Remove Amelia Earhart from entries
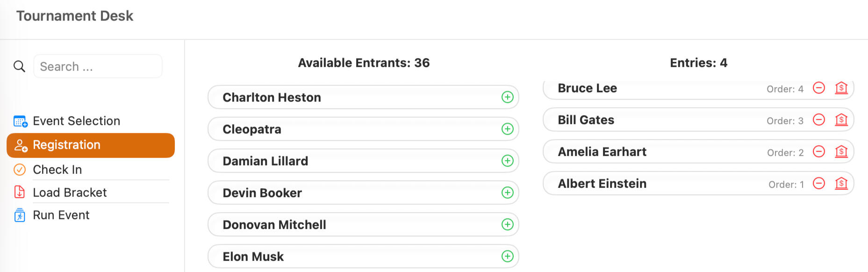 pyautogui.click(x=819, y=152)
